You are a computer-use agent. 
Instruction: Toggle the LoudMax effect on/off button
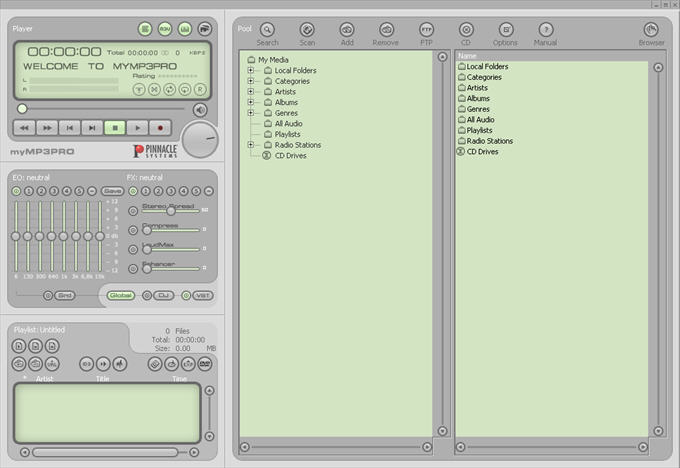(133, 249)
